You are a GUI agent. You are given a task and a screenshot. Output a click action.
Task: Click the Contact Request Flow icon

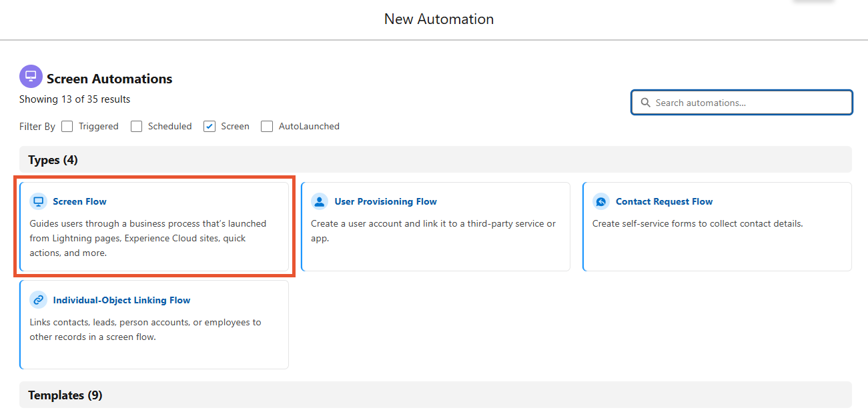coord(601,201)
